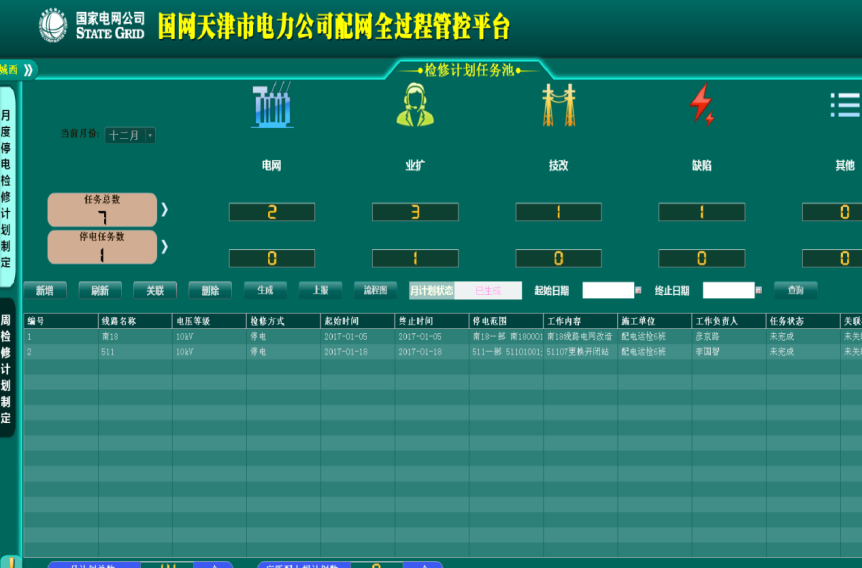Select the 技改 power tower icon
This screenshot has height=568, width=862.
[558, 105]
